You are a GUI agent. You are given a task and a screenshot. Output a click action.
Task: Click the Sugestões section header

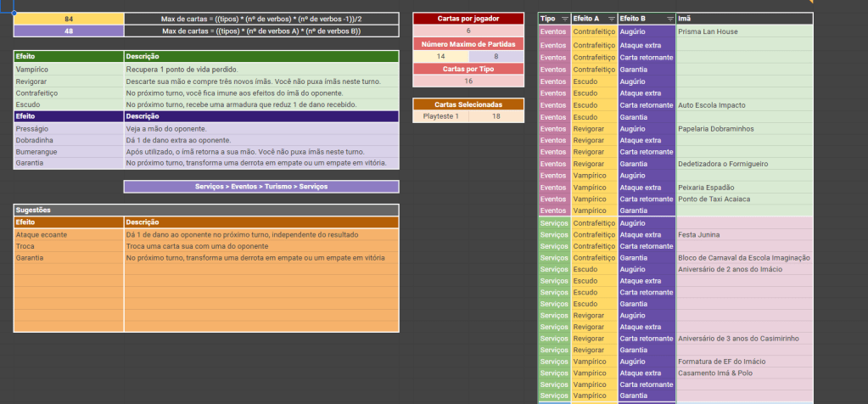pos(206,209)
